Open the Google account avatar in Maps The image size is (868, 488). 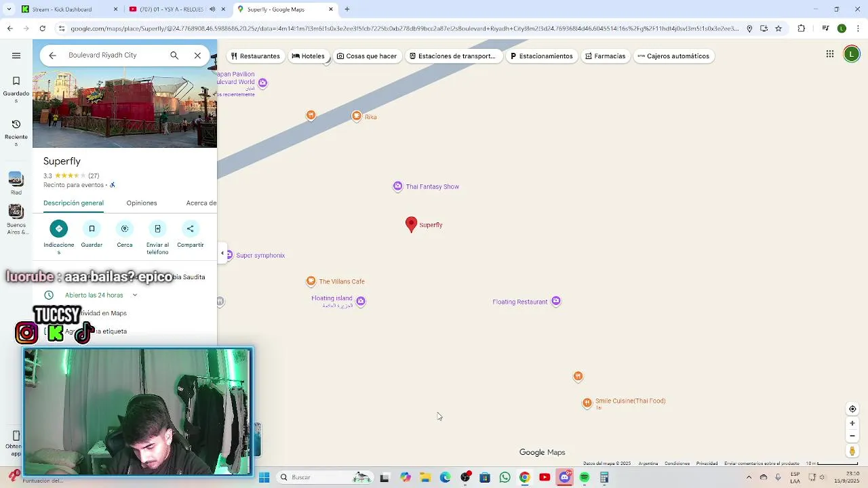click(x=852, y=54)
